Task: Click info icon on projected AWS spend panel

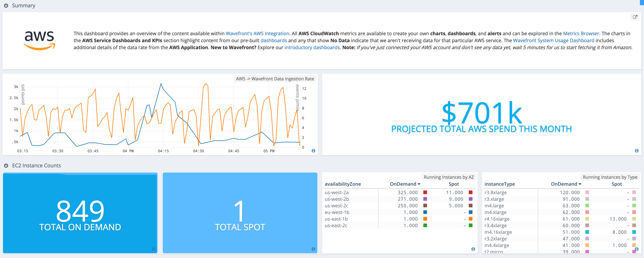Action: [x=636, y=151]
